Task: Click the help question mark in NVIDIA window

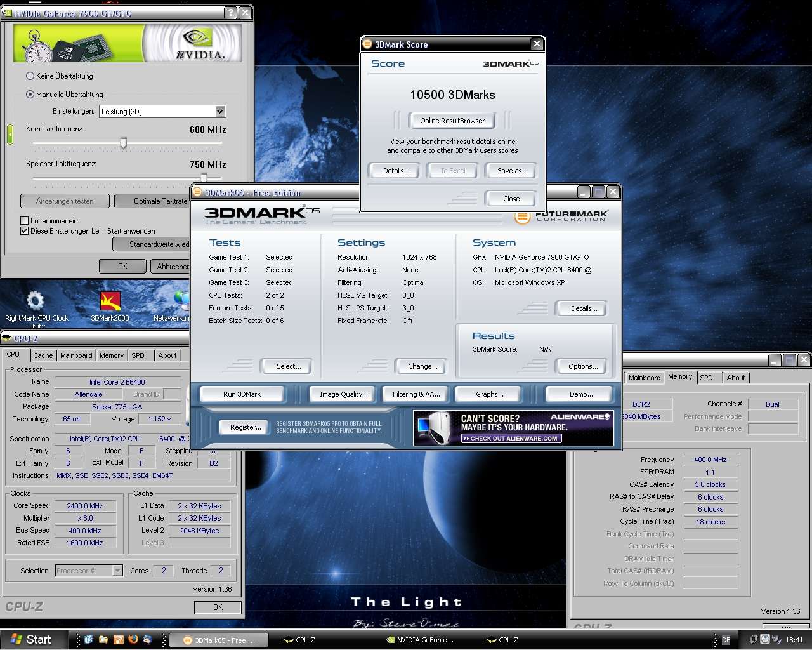Action: [231, 13]
